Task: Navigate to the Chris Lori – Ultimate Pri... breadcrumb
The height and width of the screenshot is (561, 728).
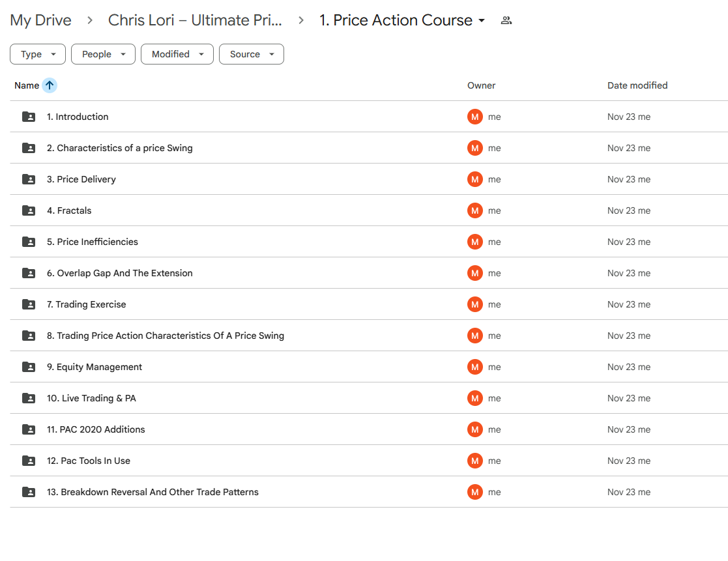Action: click(x=195, y=21)
